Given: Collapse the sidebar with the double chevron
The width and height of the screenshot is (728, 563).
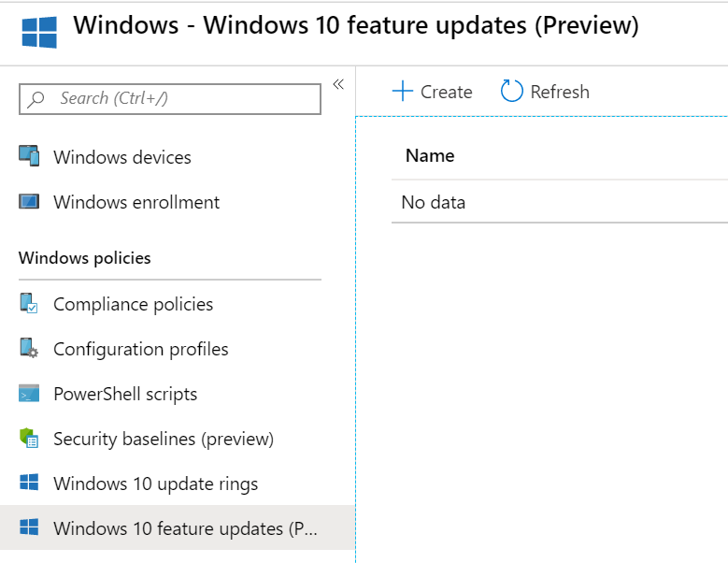Looking at the screenshot, I should coord(338,84).
